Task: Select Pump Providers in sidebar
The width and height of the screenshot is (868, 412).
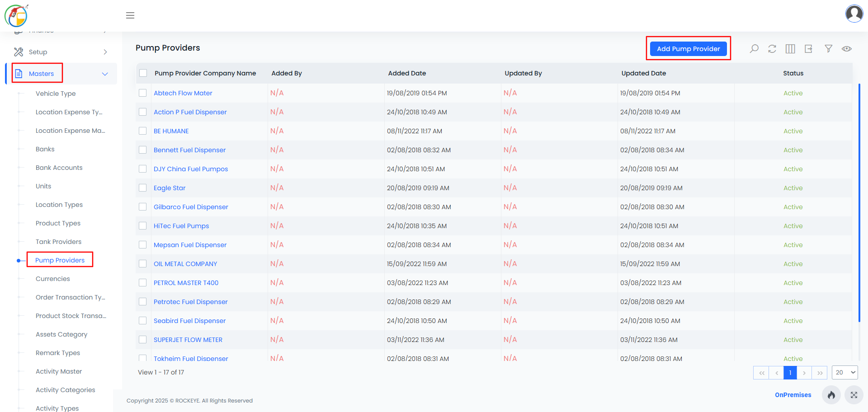Action: tap(60, 260)
